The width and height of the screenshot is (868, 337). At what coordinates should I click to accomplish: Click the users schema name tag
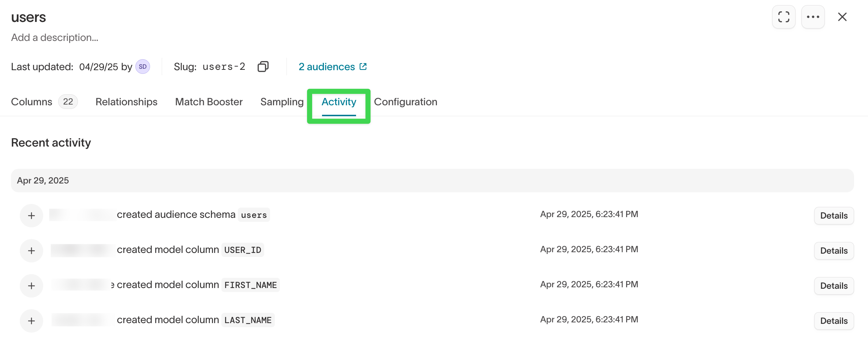pyautogui.click(x=254, y=215)
